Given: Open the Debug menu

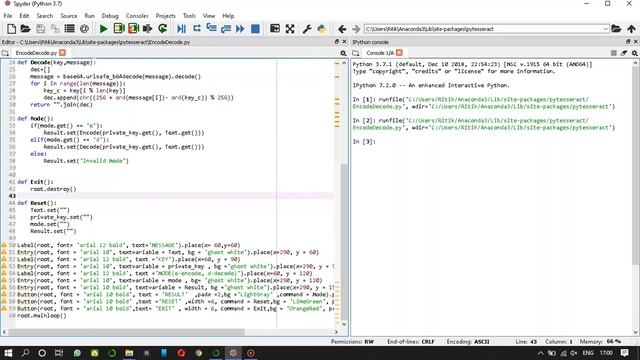Looking at the screenshot, I should tap(110, 16).
